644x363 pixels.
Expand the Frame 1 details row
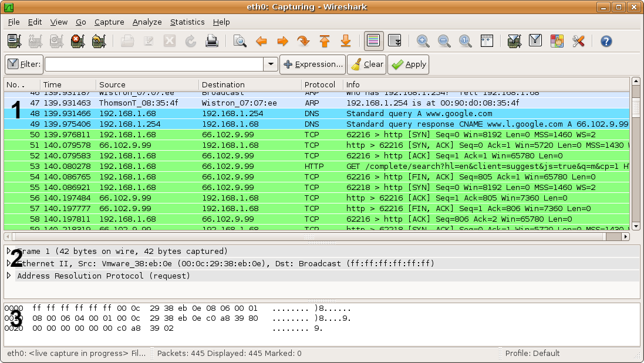[9, 250]
